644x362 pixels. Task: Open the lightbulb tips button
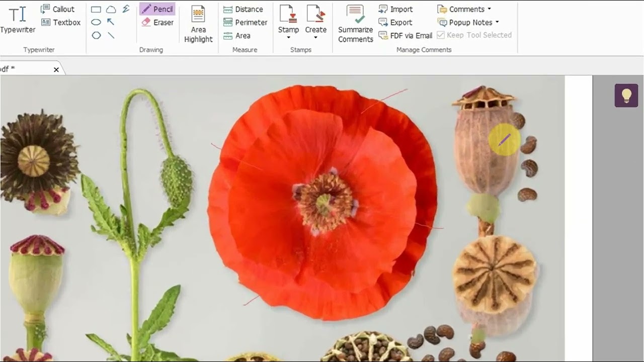(x=626, y=95)
